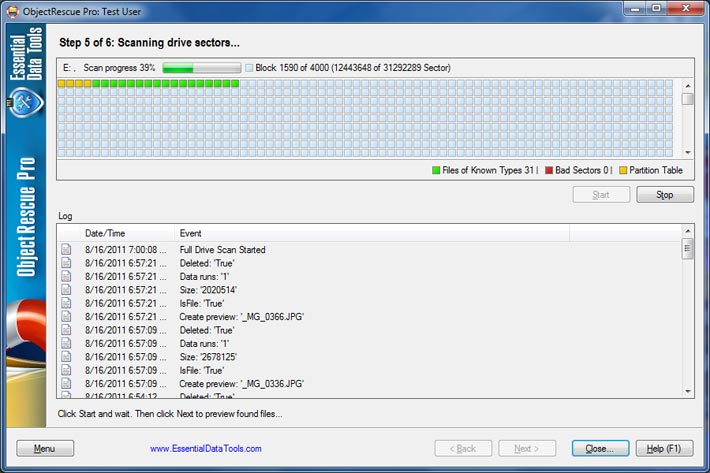The image size is (710, 473).
Task: Click the Essential Data Tools shield logo
Action: [x=26, y=103]
